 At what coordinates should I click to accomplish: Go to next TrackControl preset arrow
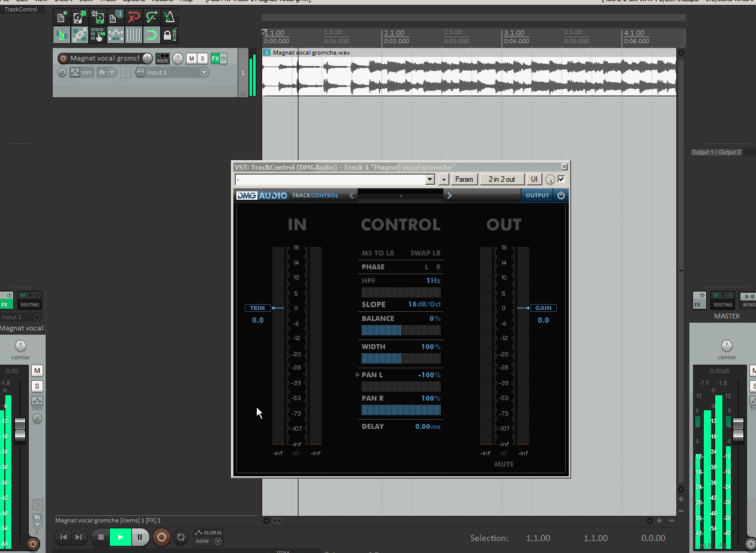[x=449, y=196]
